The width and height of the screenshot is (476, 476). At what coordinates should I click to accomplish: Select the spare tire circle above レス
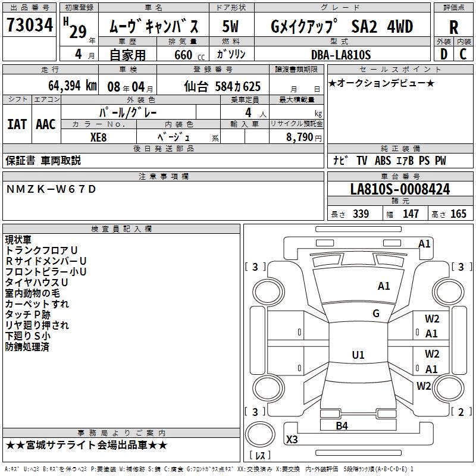pyautogui.click(x=260, y=434)
